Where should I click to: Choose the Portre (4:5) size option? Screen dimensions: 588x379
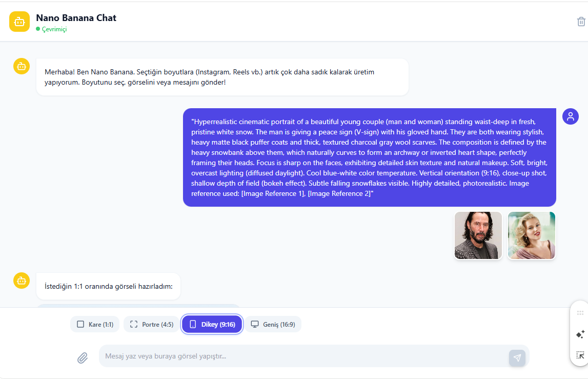152,324
